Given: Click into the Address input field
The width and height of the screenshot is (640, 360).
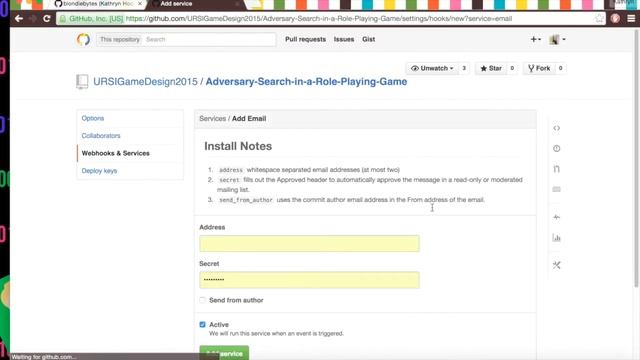Looking at the screenshot, I should [309, 244].
